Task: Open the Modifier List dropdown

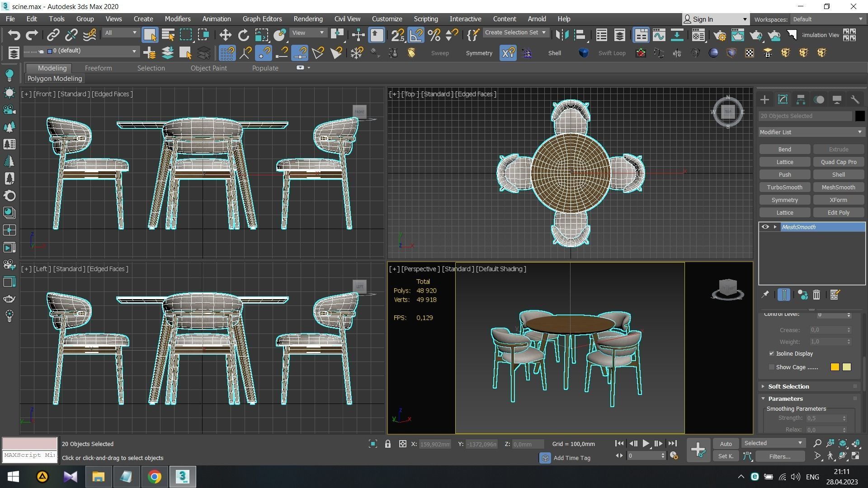Action: click(811, 132)
